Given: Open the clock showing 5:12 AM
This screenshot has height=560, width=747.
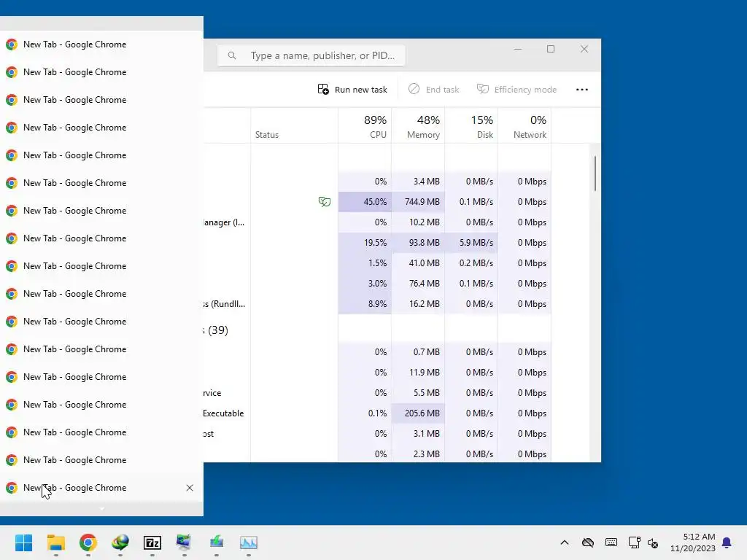Looking at the screenshot, I should click(693, 542).
